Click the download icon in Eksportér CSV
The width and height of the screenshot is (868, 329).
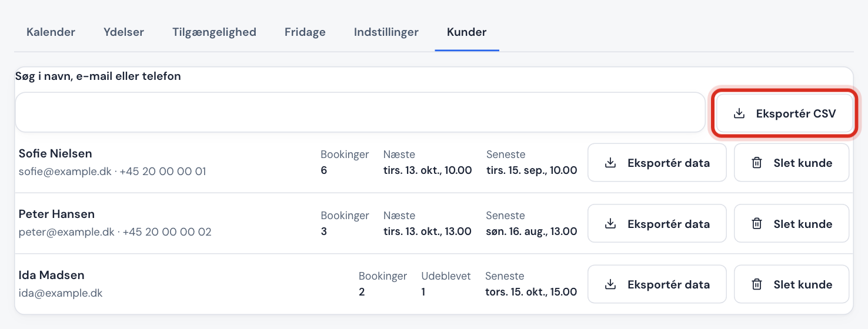point(739,114)
